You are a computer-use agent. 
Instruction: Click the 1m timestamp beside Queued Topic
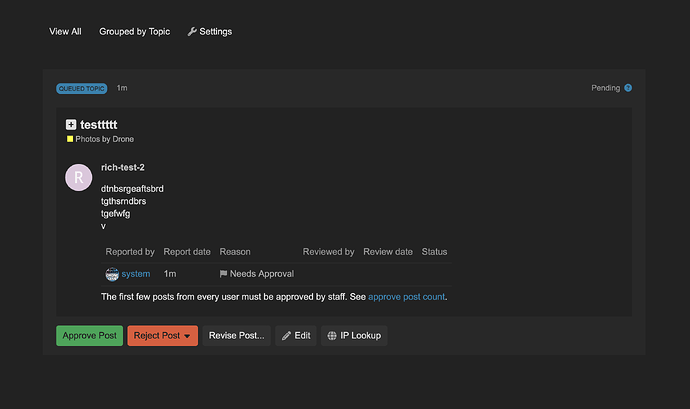122,88
